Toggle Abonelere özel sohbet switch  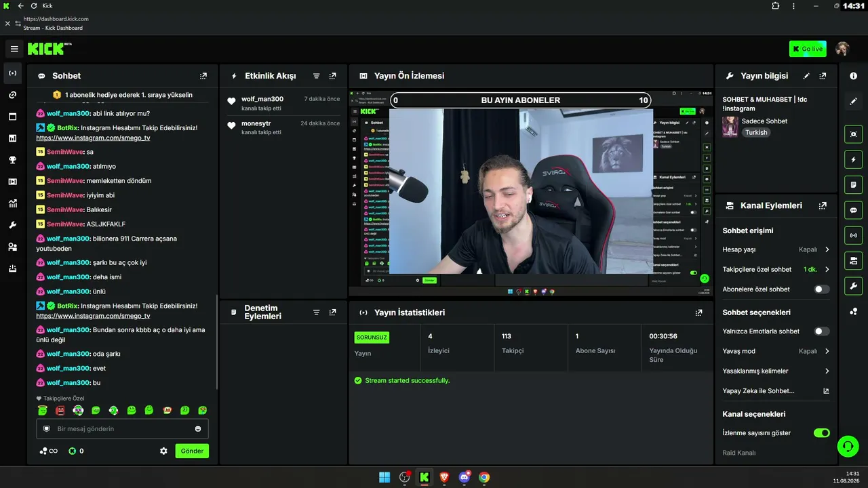click(821, 289)
